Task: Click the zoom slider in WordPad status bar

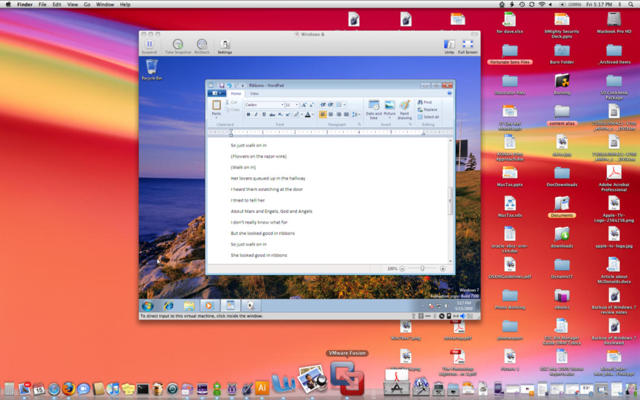Action: point(422,268)
